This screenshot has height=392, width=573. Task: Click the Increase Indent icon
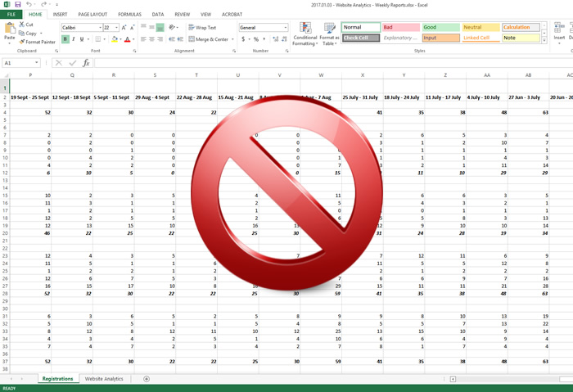tap(180, 39)
